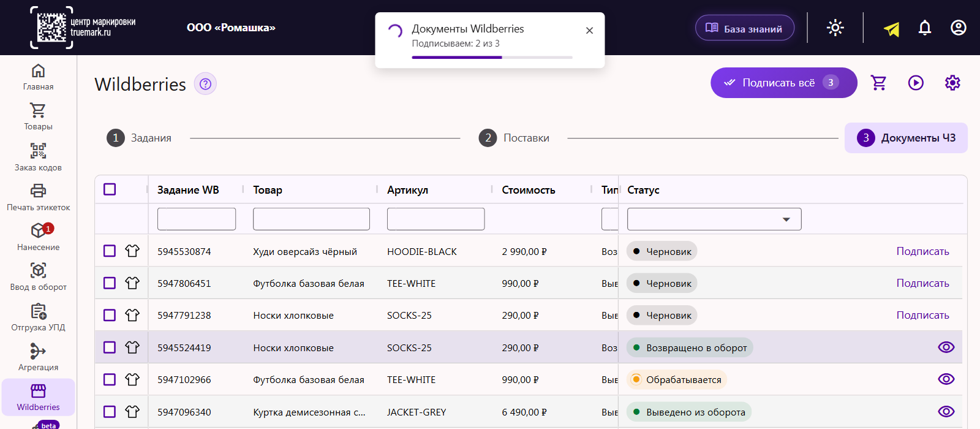The image size is (980, 429).
Task: Check the row for task 5945524419
Action: click(x=110, y=347)
